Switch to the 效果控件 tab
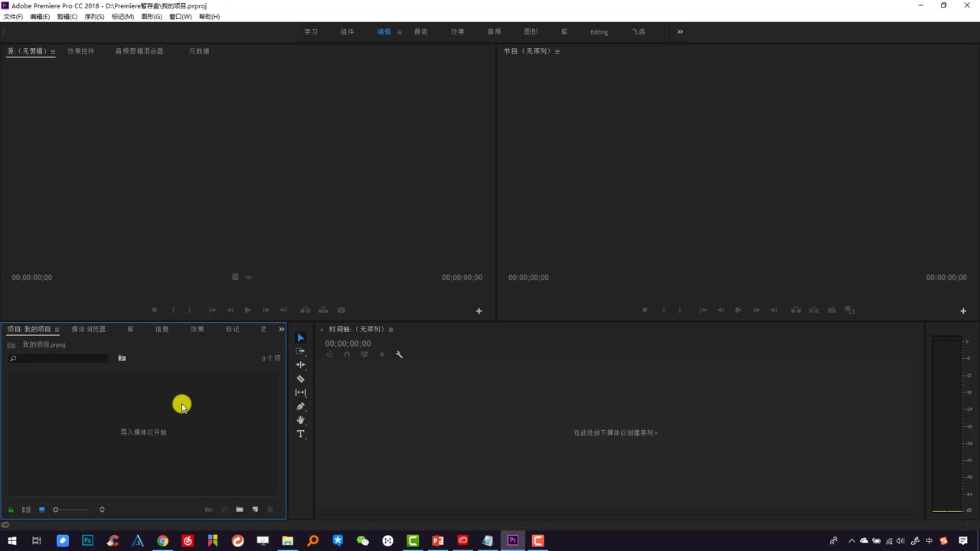 click(80, 51)
